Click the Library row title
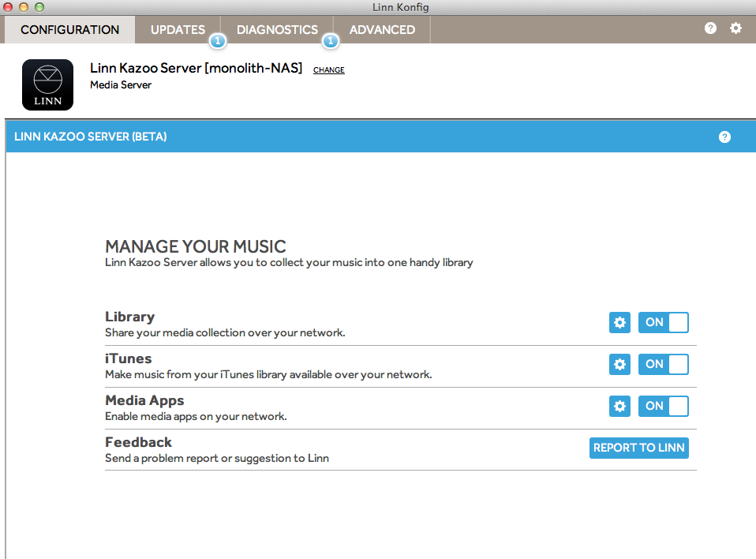This screenshot has width=756, height=559. 129,317
